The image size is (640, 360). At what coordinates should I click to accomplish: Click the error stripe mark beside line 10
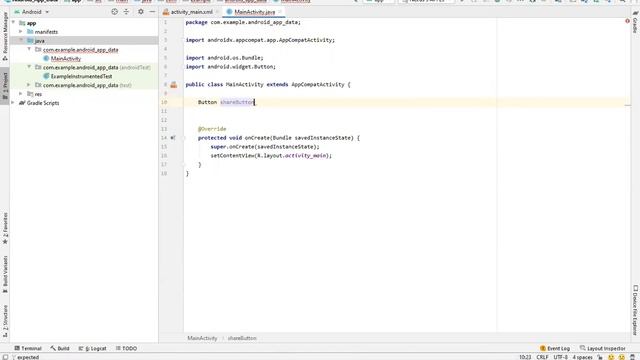pos(628,105)
